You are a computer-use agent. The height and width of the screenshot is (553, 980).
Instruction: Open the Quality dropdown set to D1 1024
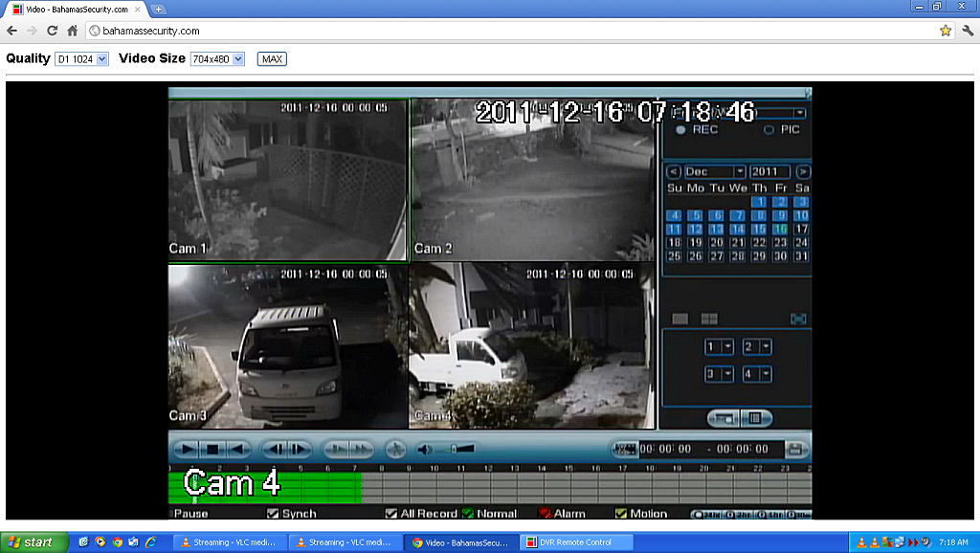pyautogui.click(x=82, y=58)
